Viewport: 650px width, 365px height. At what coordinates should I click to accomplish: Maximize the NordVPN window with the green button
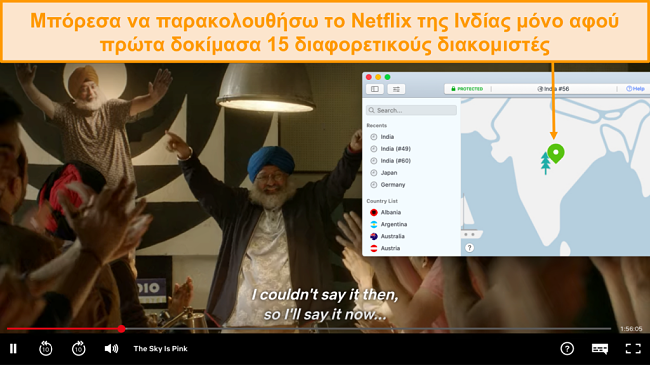click(x=388, y=77)
